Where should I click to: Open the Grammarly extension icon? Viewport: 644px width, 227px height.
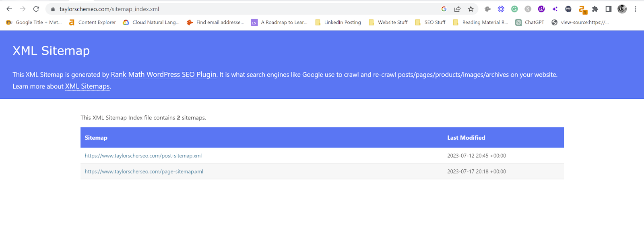click(514, 9)
